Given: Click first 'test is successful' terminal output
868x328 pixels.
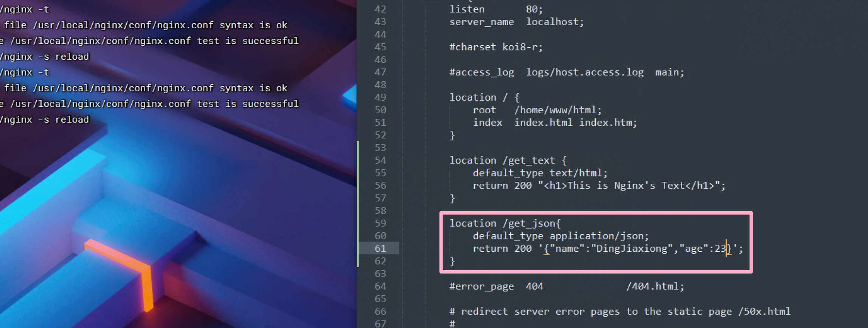Looking at the screenshot, I should (x=248, y=41).
